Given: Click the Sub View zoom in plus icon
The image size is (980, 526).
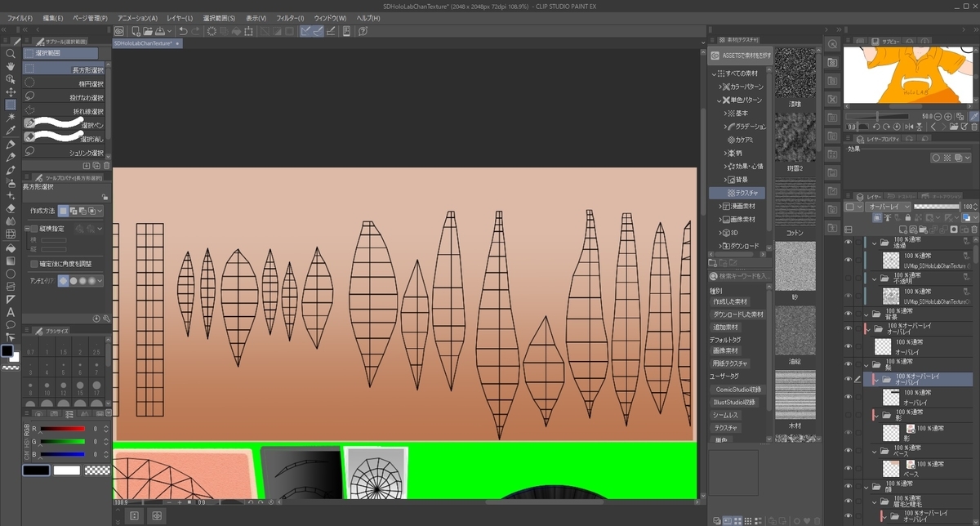Looking at the screenshot, I should [x=950, y=116].
